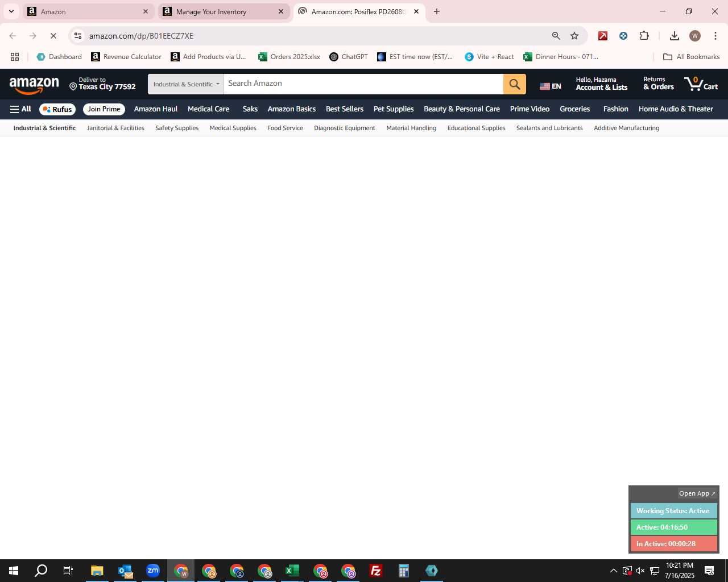Open Home Audio & Theater
728x582 pixels.
[x=676, y=109]
